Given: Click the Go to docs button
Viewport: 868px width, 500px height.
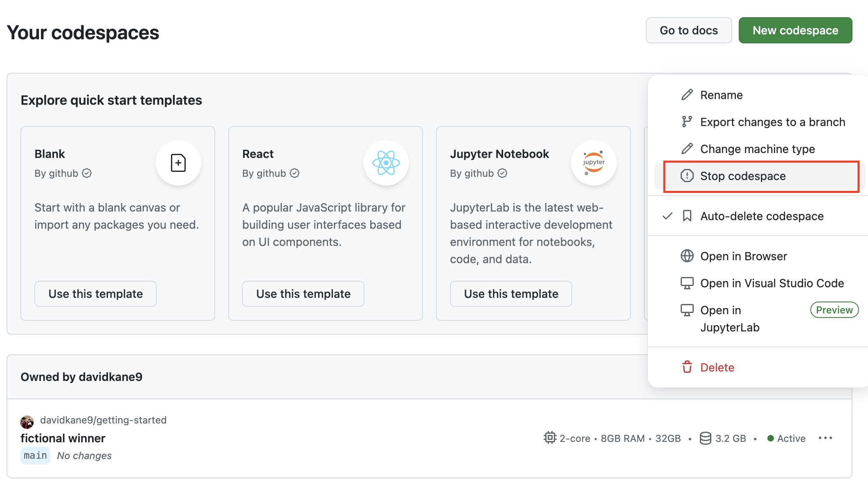Looking at the screenshot, I should point(689,30).
